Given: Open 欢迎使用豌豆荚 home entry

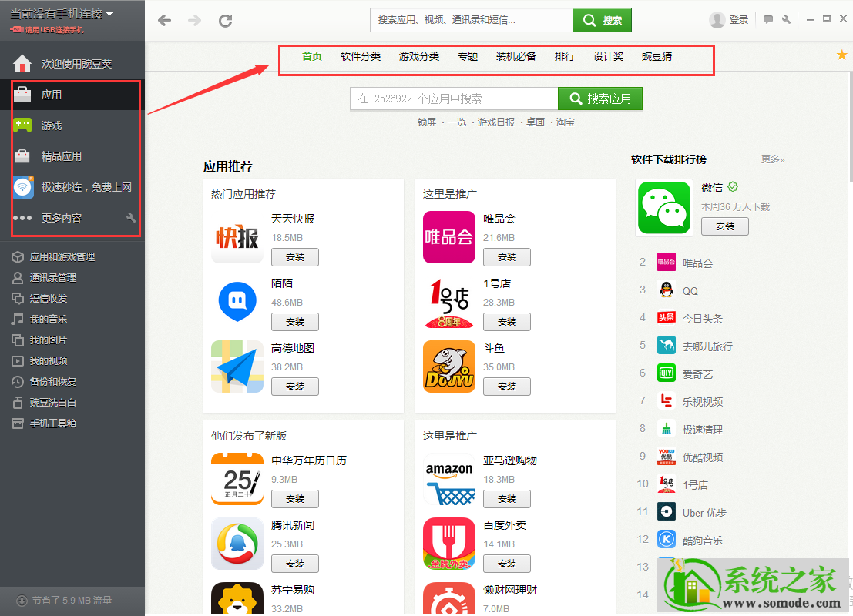Looking at the screenshot, I should click(x=72, y=64).
